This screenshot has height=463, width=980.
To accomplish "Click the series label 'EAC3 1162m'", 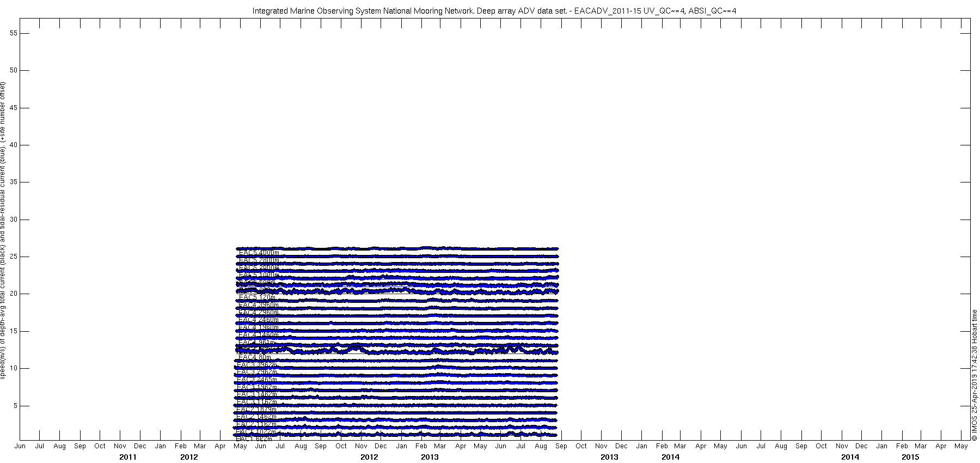I will (x=257, y=402).
